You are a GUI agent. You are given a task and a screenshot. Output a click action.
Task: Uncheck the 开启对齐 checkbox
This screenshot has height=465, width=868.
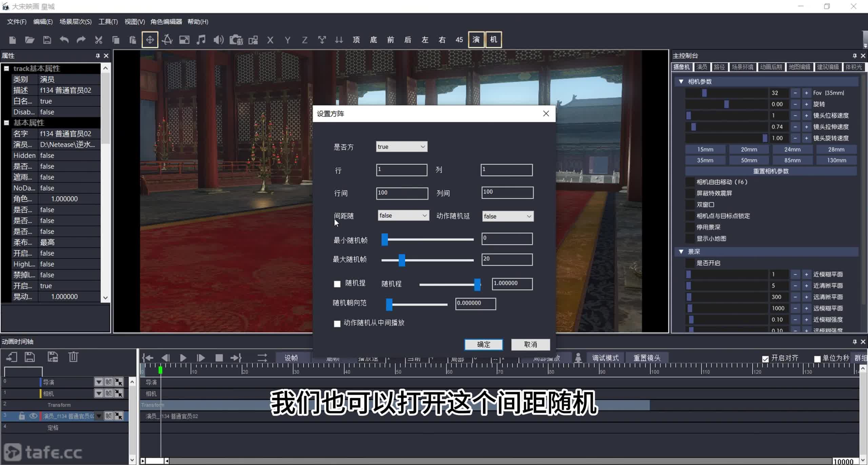(765, 359)
